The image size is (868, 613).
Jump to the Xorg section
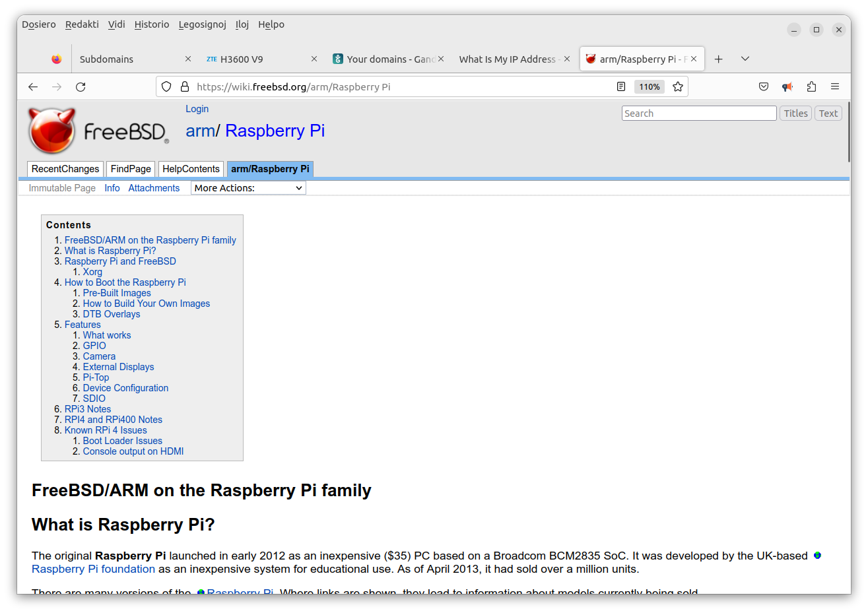[x=92, y=272]
